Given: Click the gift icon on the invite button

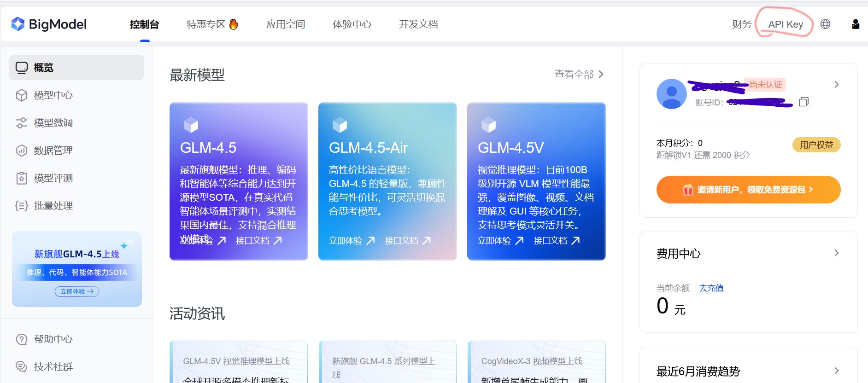Looking at the screenshot, I should (x=688, y=190).
